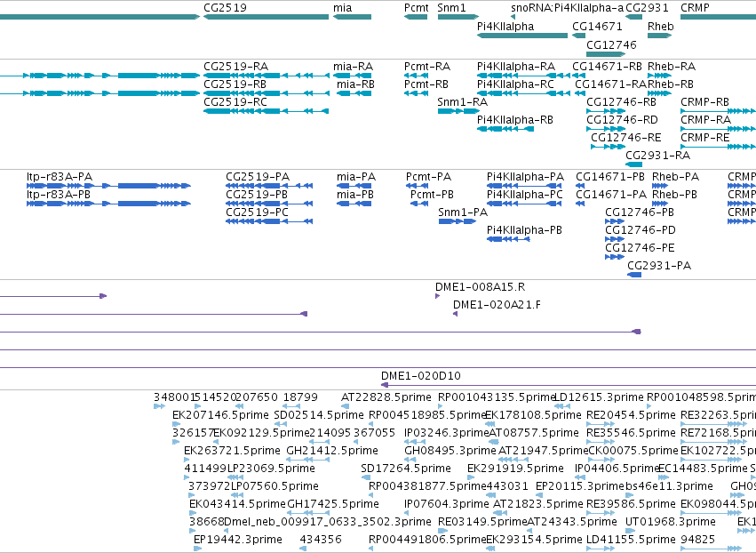Open the Pi4KIIalpha-RB transcript
Image resolution: width=756 pixels, height=553 pixels.
click(x=505, y=129)
